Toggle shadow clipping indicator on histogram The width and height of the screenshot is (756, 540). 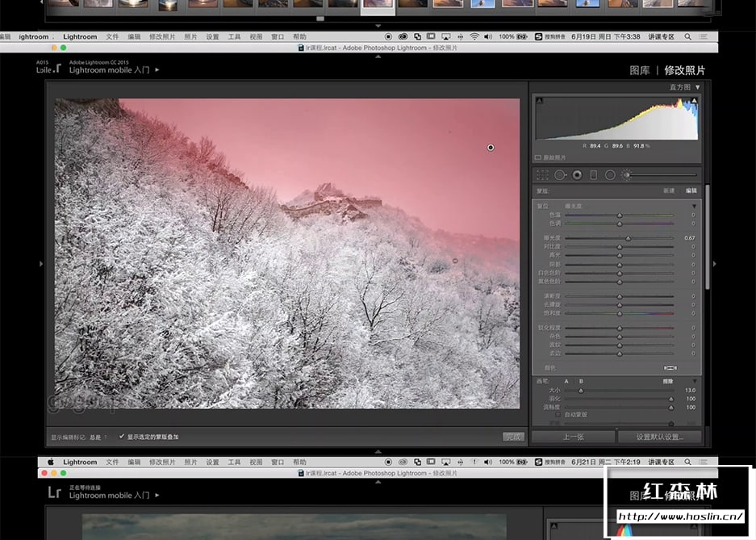point(540,101)
